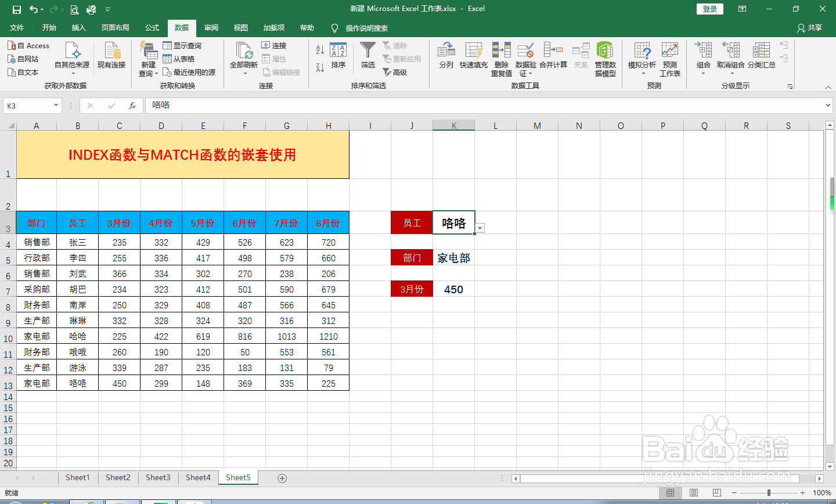Screen dimensions: 836x504
Task: Switch to Sheet3 tab
Action: pos(158,477)
